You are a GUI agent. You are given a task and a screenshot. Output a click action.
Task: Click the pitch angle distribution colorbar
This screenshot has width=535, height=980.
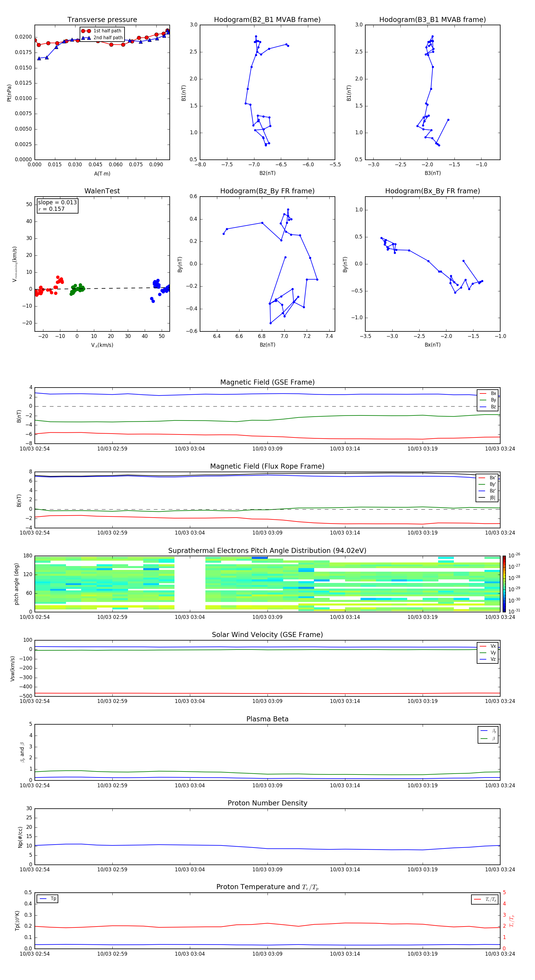coord(504,584)
